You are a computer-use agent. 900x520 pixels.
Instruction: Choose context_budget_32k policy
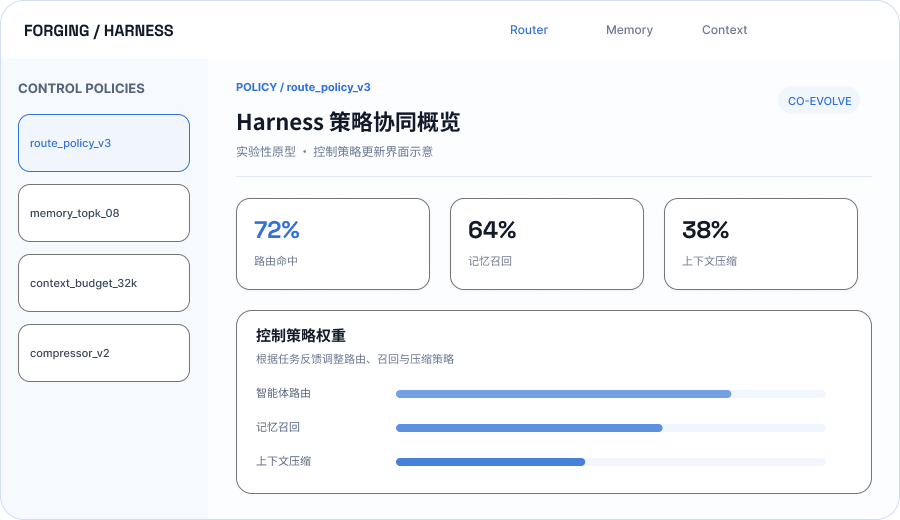[x=104, y=283]
